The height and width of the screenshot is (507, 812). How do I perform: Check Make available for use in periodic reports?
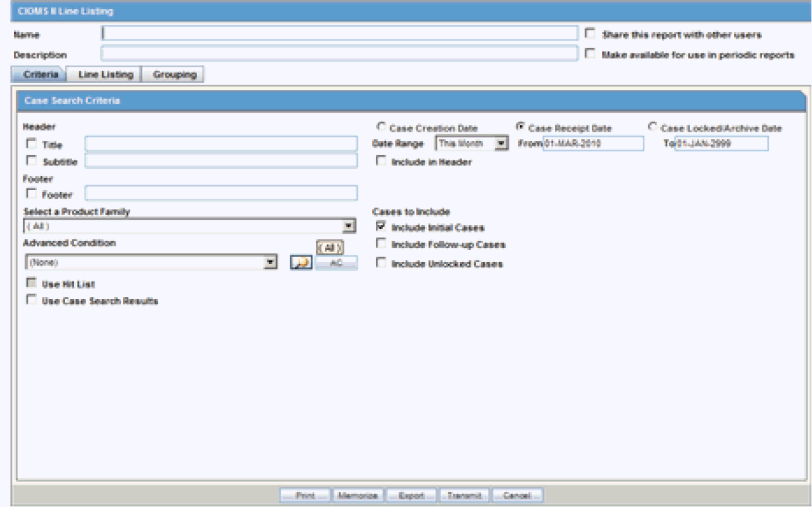click(591, 54)
